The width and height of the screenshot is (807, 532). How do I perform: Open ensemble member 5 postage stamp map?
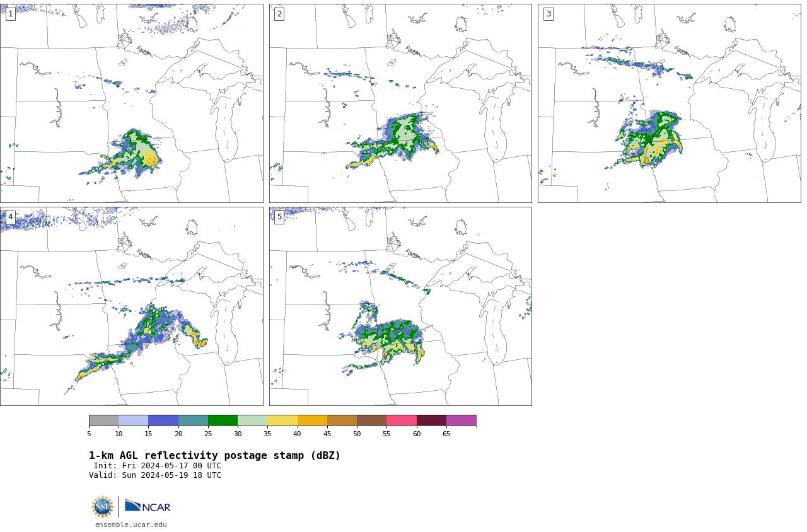400,306
